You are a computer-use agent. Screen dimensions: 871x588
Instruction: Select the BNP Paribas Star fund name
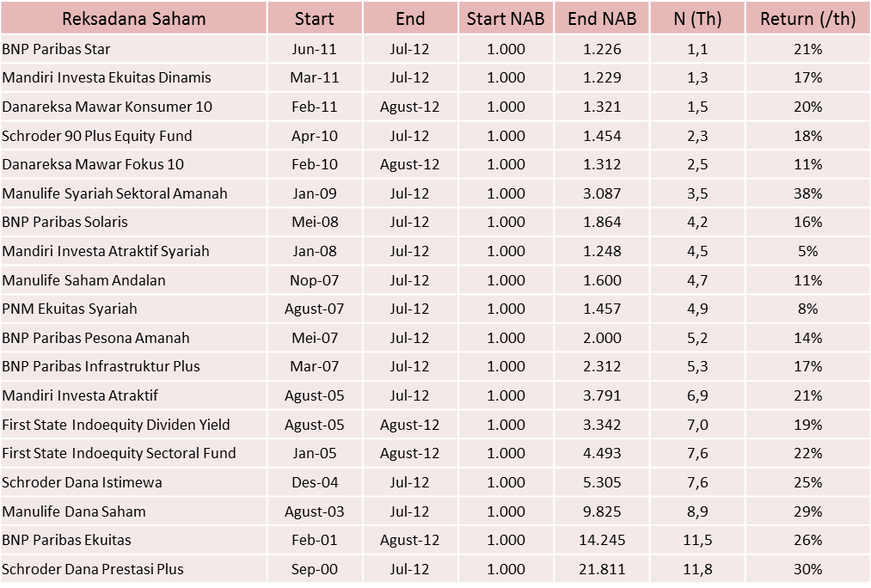point(56,49)
